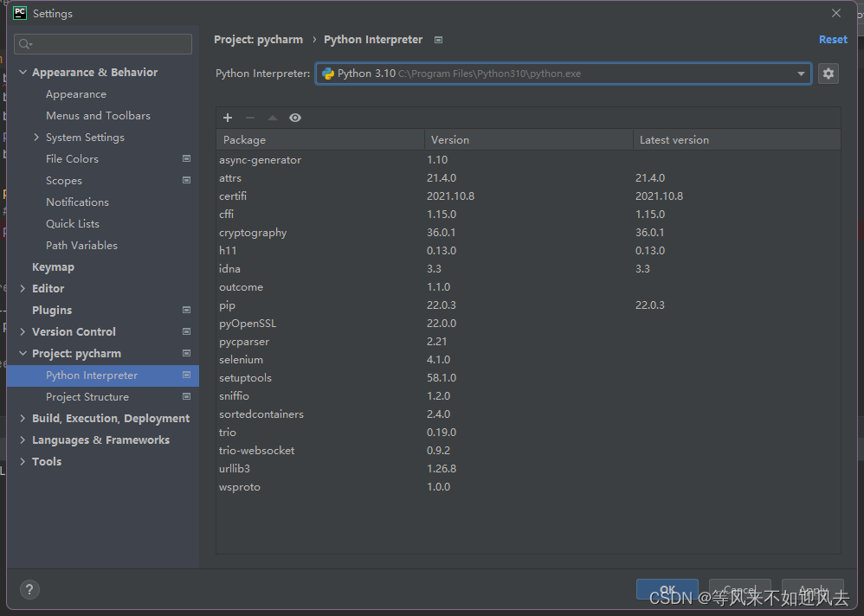Click the upgrade package arrow icon
The height and width of the screenshot is (616, 864).
[272, 118]
